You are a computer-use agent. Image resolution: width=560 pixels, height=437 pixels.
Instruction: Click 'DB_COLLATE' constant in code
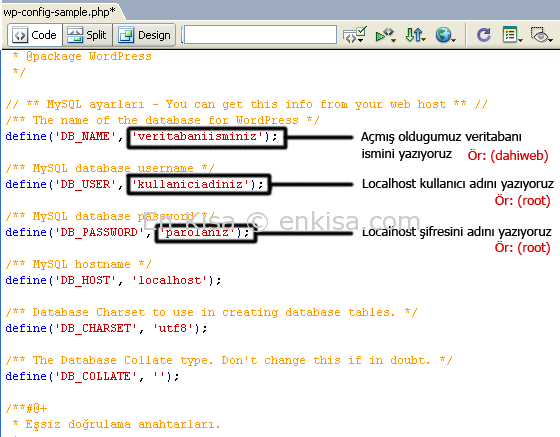[x=95, y=376]
